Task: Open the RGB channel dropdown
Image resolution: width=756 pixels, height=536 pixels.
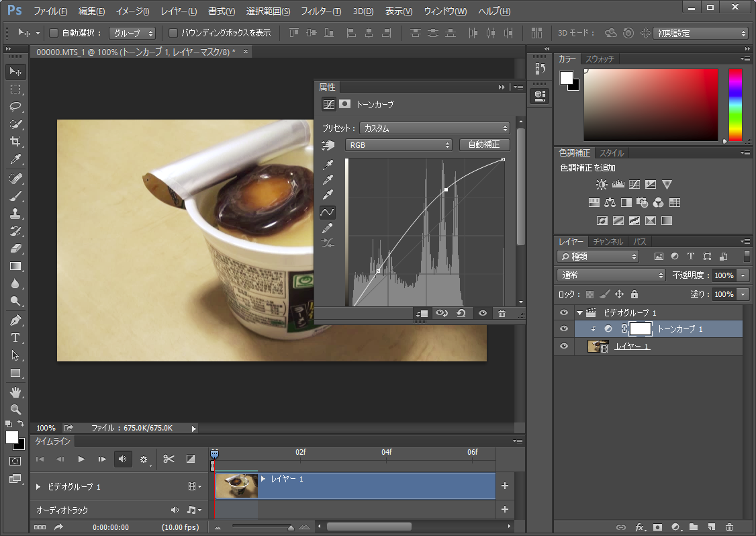Action: coord(399,144)
